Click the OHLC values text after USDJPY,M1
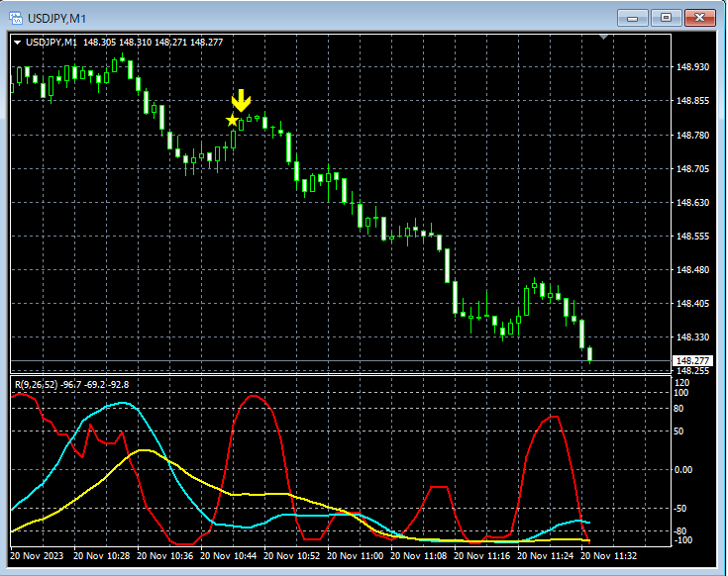Viewport: 728px width, 576px height. coord(153,43)
